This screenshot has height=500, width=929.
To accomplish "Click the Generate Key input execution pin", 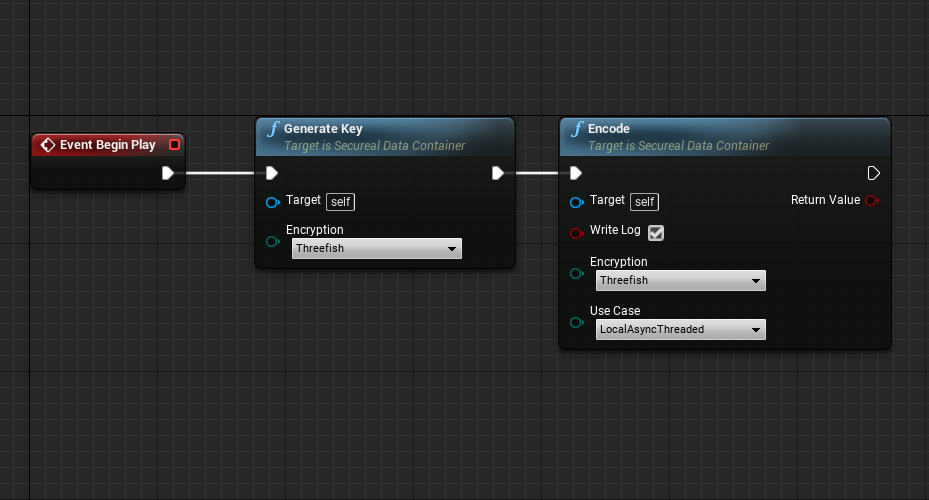I will (271, 173).
